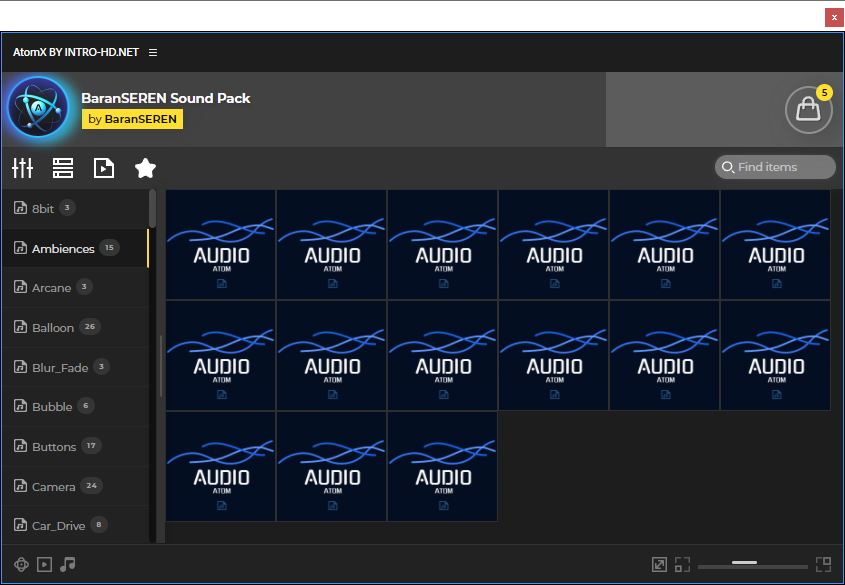Viewport: 845px width, 585px height.
Task: Select the Bubble category
Action: (75, 407)
